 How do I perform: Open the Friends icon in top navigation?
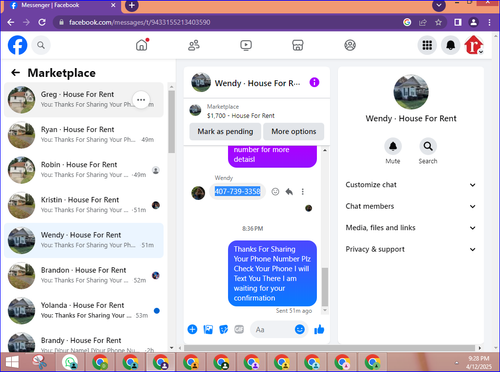click(194, 45)
